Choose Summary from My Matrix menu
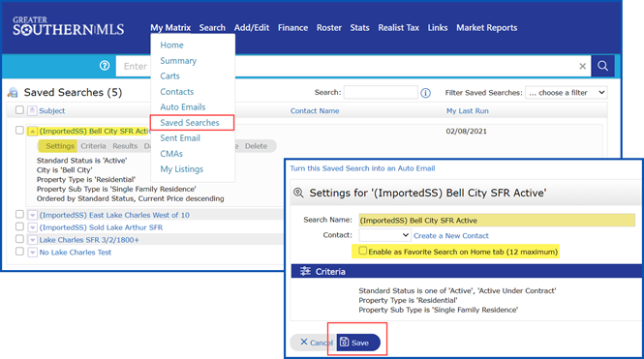The image size is (644, 359). click(x=178, y=61)
